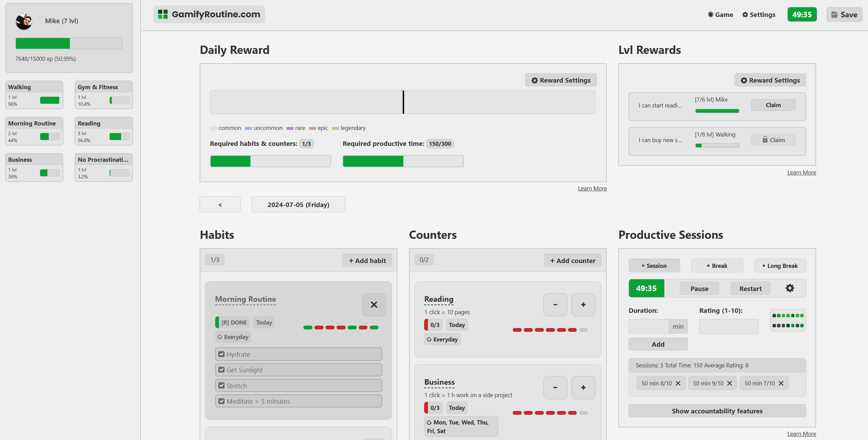Image resolution: width=868 pixels, height=440 pixels.
Task: Open Daily Reward's Reward Settings
Action: click(561, 80)
